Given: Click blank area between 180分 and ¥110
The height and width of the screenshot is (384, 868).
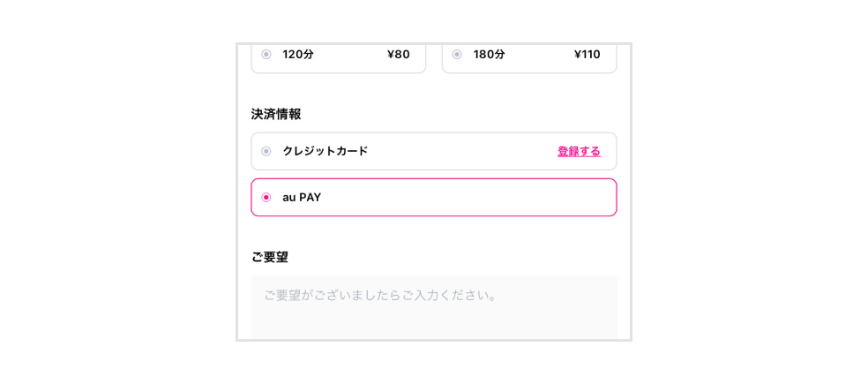Looking at the screenshot, I should click(539, 55).
